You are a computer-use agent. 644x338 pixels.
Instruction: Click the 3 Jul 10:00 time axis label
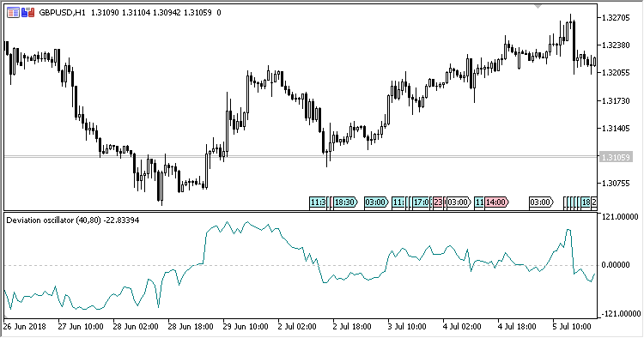(x=407, y=327)
